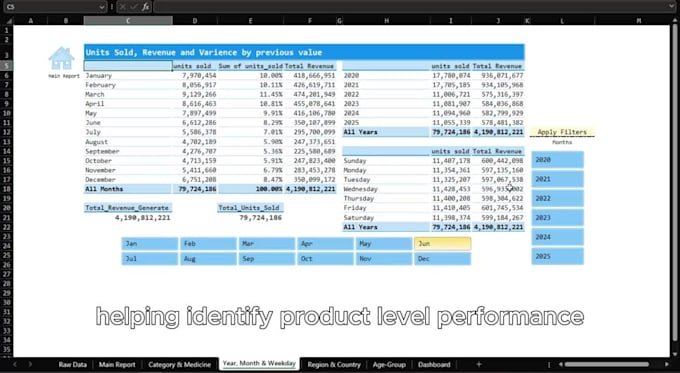This screenshot has width=680, height=373.
Task: Click the January row label
Action: (x=98, y=75)
